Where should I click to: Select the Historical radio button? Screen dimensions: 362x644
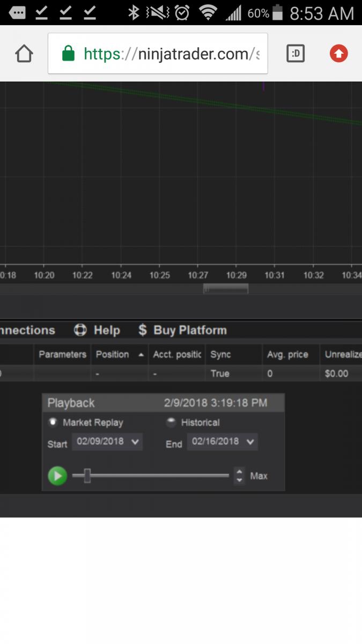pyautogui.click(x=171, y=422)
